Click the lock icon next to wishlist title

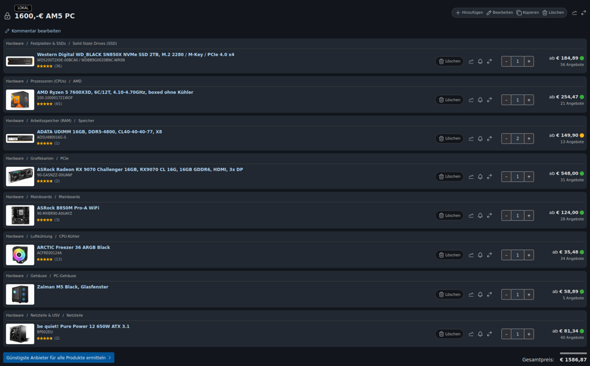pyautogui.click(x=7, y=16)
